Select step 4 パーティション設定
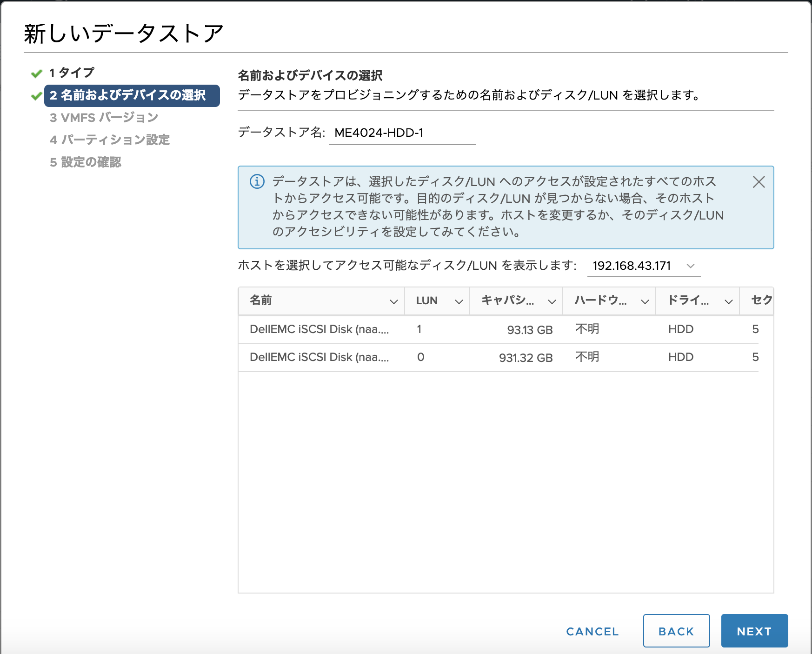Viewport: 812px width, 654px height. [110, 140]
